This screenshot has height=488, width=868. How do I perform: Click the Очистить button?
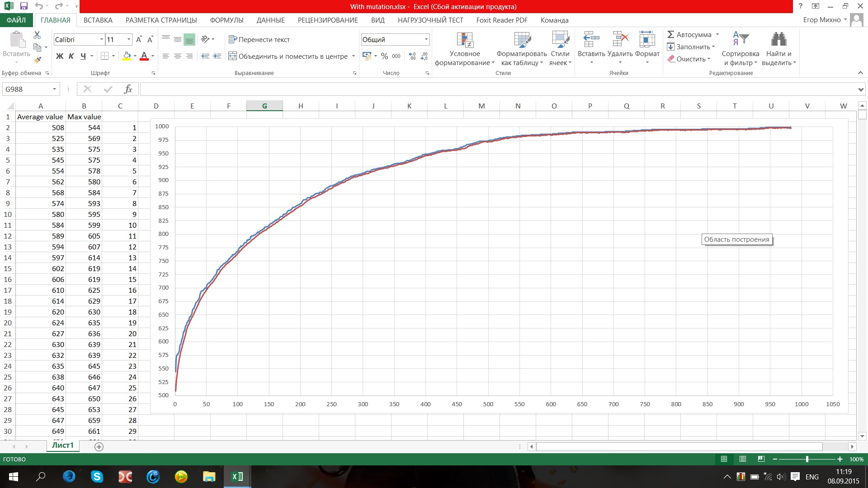pyautogui.click(x=689, y=59)
